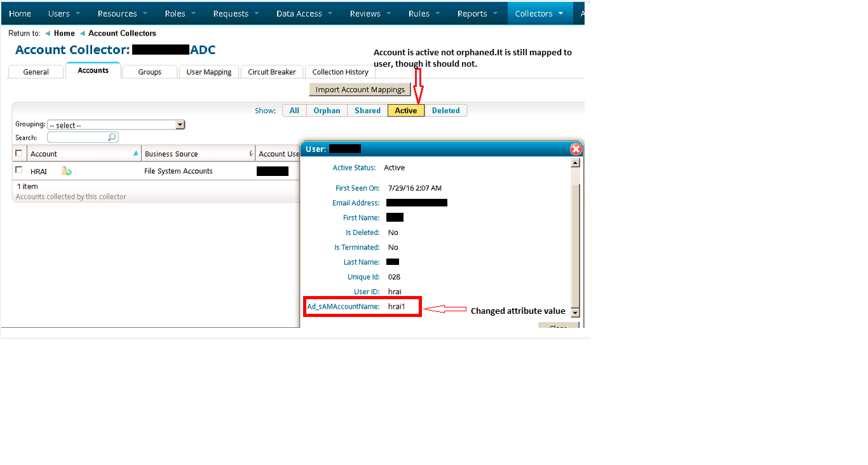
Task: Tick the select-all checkbox in table header
Action: coord(19,153)
